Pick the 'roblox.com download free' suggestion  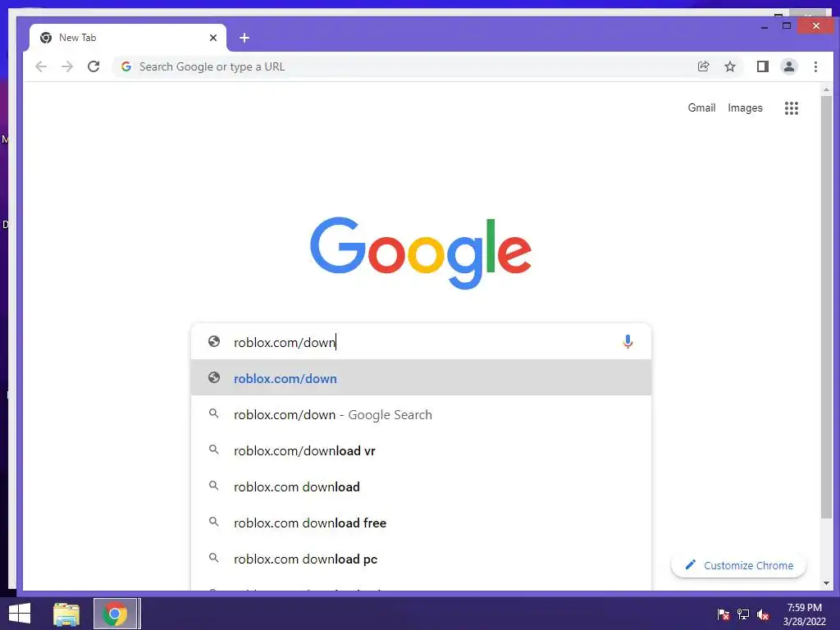421,523
